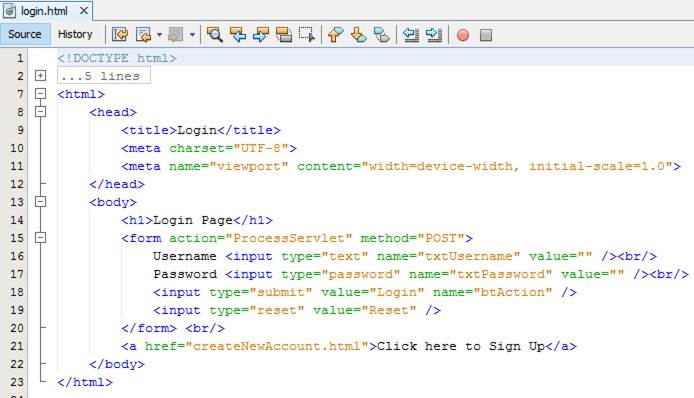694x398 pixels.
Task: Click the word 'Username' on line 16
Action: (x=185, y=256)
